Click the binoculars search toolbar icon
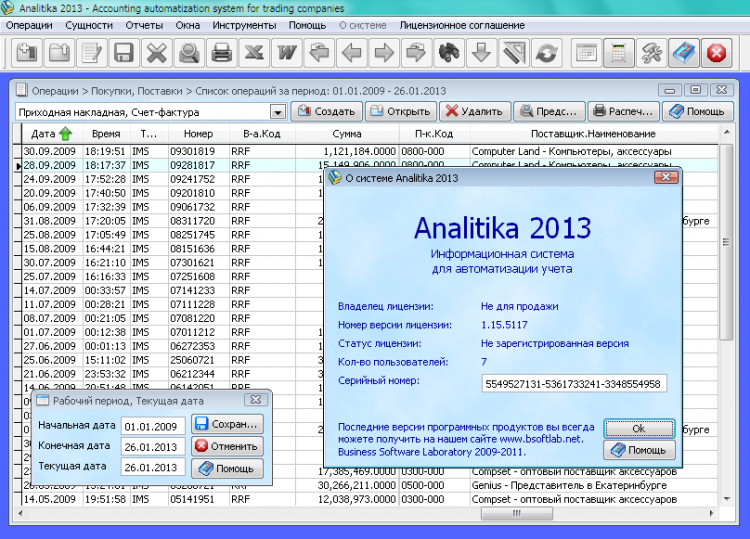This screenshot has width=750, height=539. 449,53
